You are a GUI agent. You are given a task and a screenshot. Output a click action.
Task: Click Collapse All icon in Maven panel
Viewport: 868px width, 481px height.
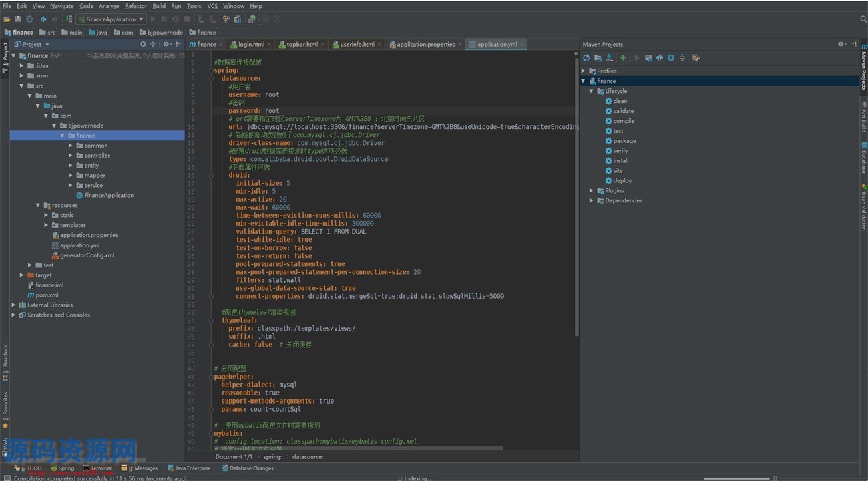682,58
